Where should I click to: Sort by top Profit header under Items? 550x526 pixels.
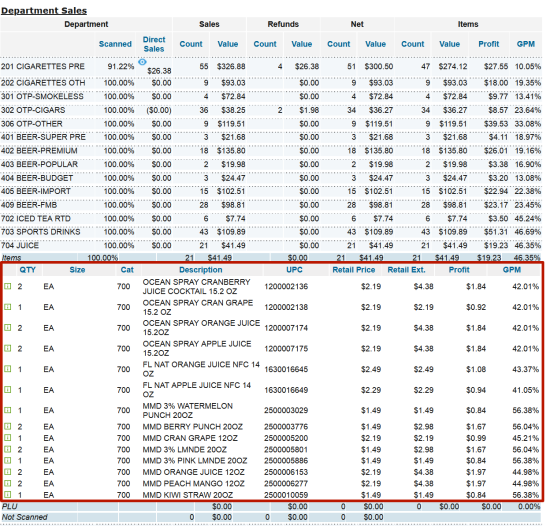click(489, 44)
